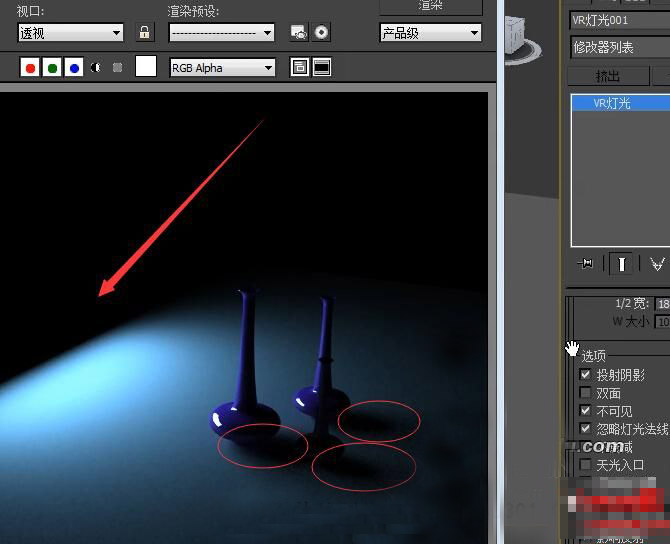This screenshot has width=670, height=544.
Task: Enable the 天光入口 skylight portal checkbox
Action: (x=585, y=464)
